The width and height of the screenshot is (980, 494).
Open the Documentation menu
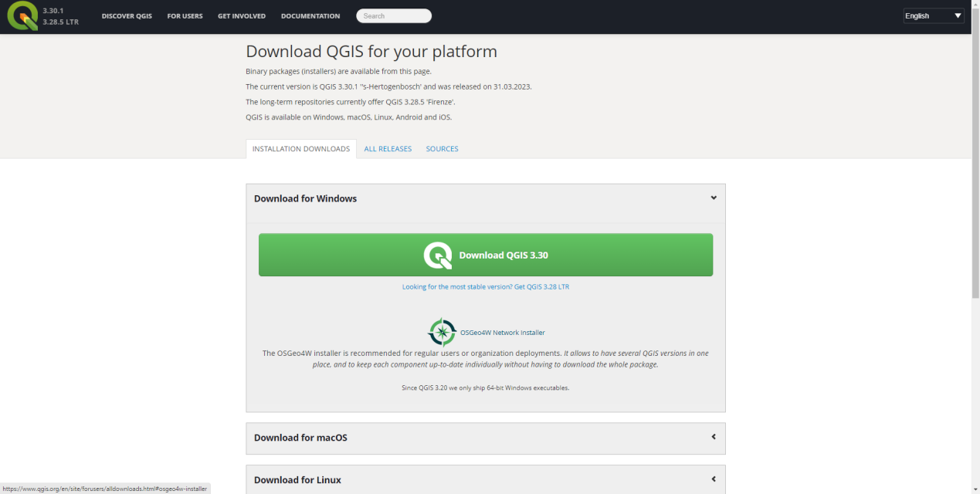[310, 16]
